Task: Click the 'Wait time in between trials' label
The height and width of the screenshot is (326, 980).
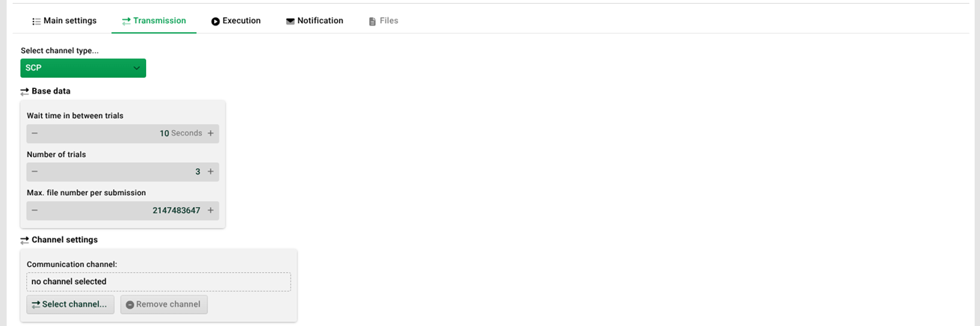Action: point(75,116)
